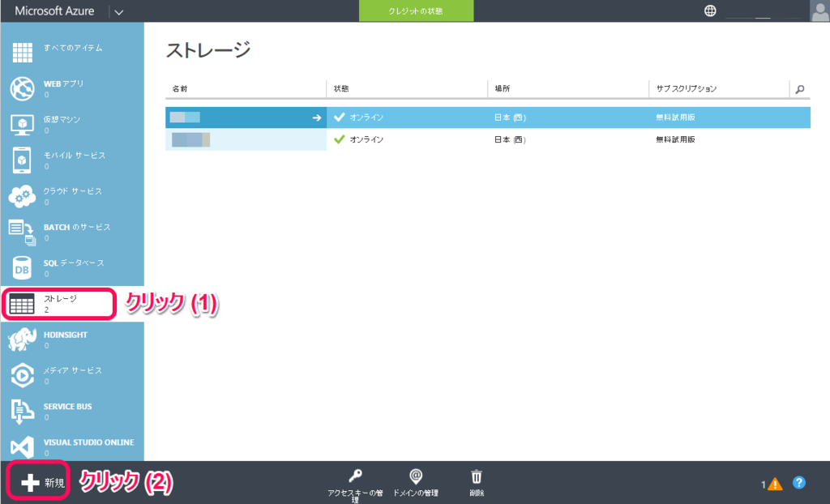The height and width of the screenshot is (504, 830).
Task: Select the モバイル サービス sidebar label
Action: pyautogui.click(x=75, y=155)
